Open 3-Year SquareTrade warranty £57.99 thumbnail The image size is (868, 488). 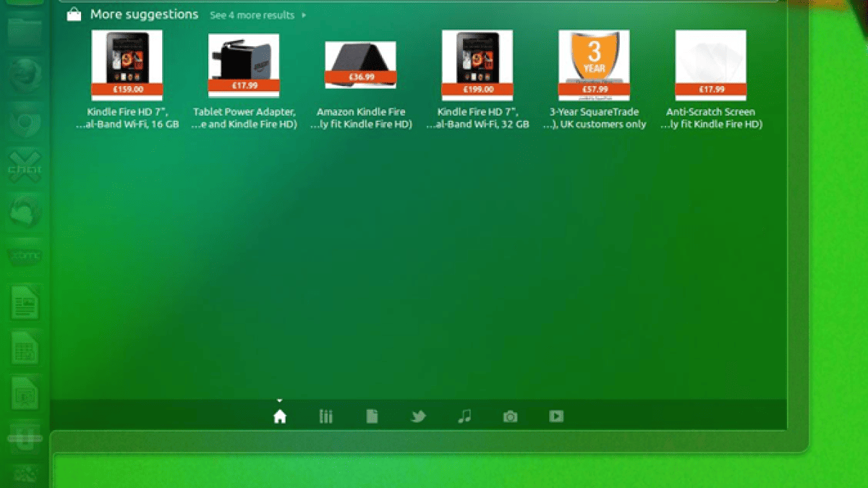pos(594,65)
